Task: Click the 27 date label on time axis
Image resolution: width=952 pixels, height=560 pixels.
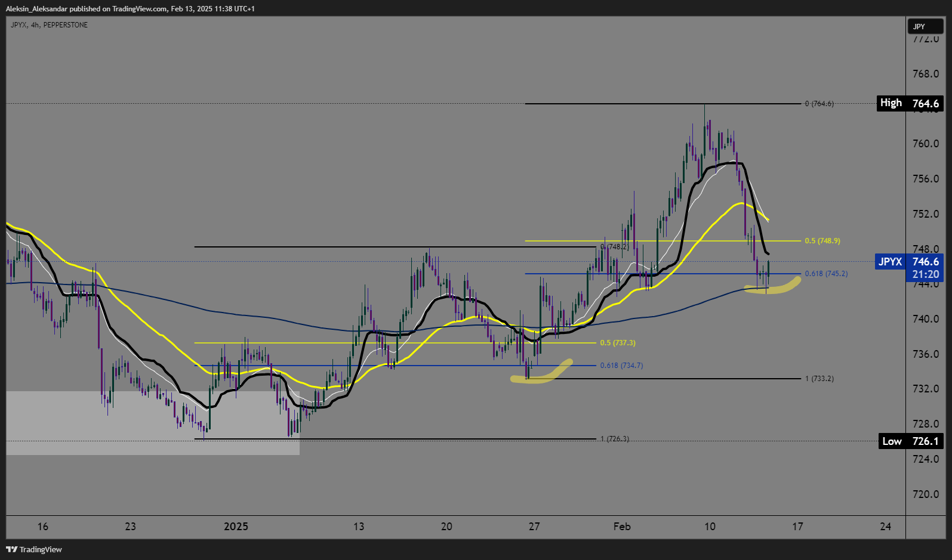Action: (x=534, y=527)
